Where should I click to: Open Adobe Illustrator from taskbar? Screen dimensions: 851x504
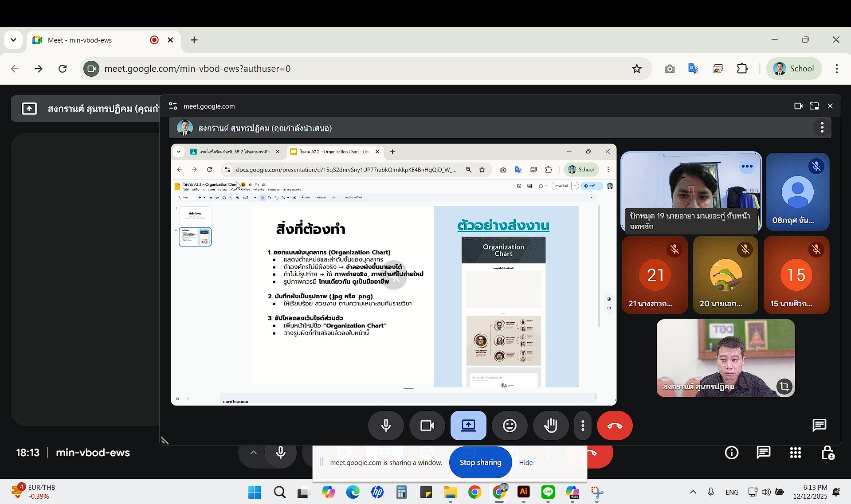coord(524,492)
